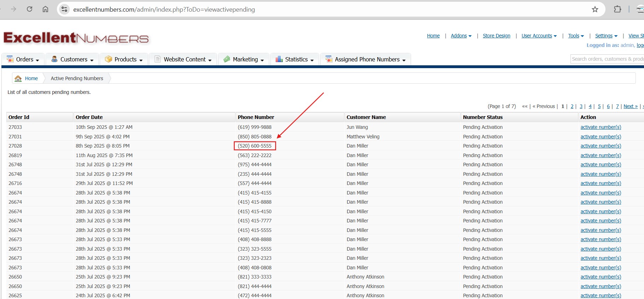The height and width of the screenshot is (299, 644).
Task: Open the Orders dropdown menu
Action: pos(23,59)
